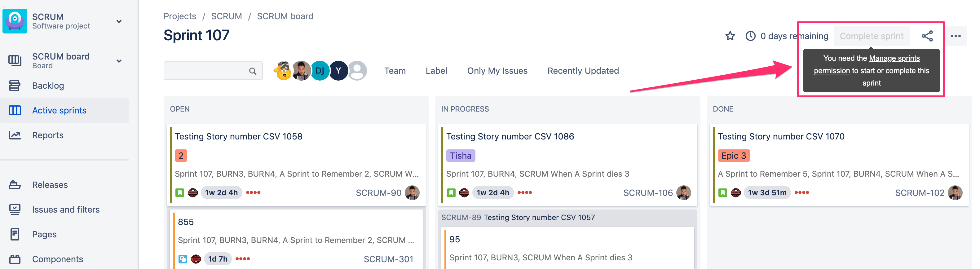
Task: Click the purple Tisha epic label
Action: 461,156
